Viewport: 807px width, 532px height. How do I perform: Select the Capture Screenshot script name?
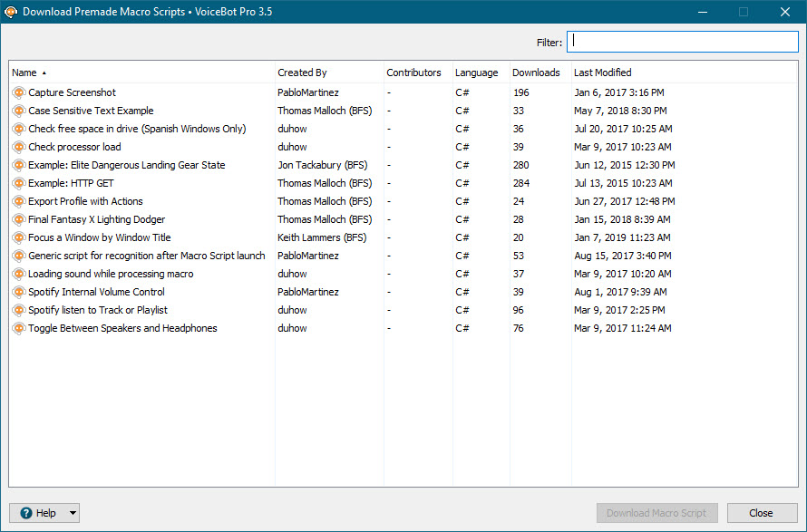[x=72, y=92]
